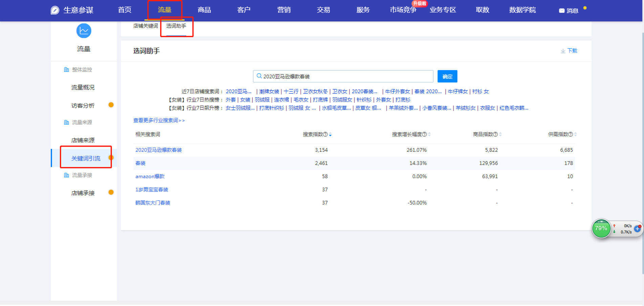The image size is (644, 306).
Task: Sort by 商品指数 column arrow
Action: (x=501, y=135)
